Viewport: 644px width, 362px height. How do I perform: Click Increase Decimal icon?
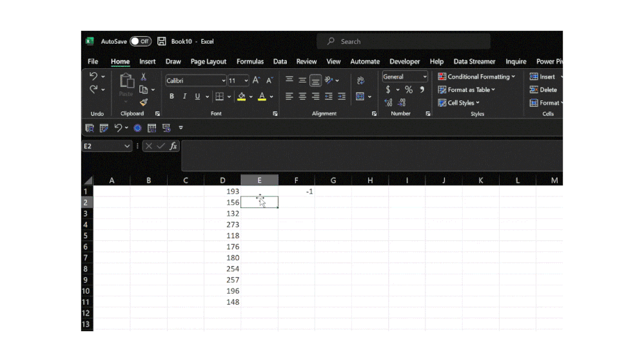click(388, 102)
